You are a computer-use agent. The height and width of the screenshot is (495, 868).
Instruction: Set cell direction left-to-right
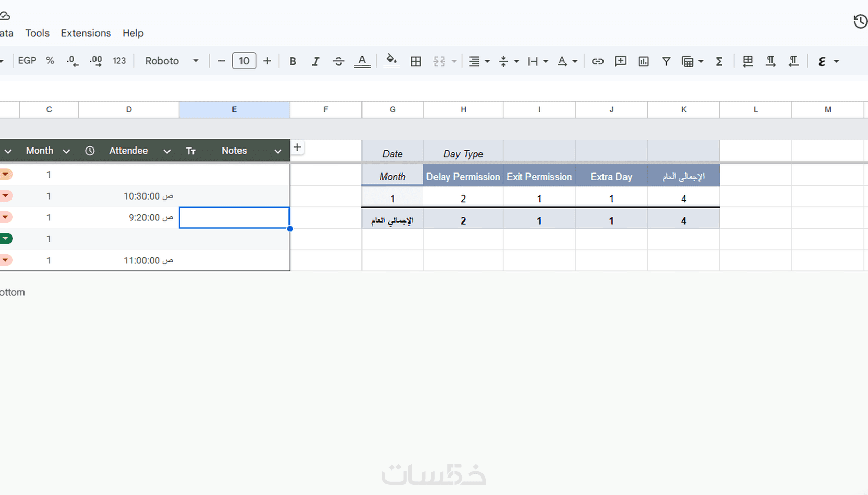[770, 61]
